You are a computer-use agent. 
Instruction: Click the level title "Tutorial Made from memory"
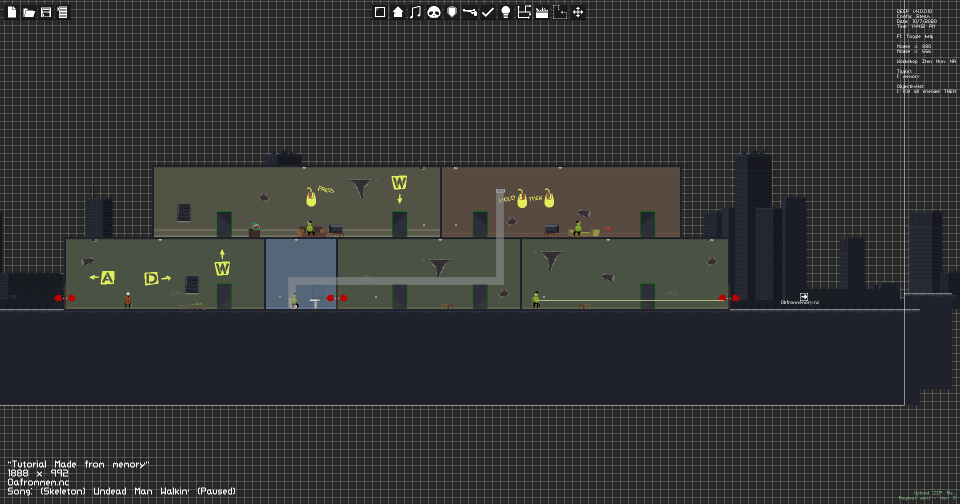[78, 464]
